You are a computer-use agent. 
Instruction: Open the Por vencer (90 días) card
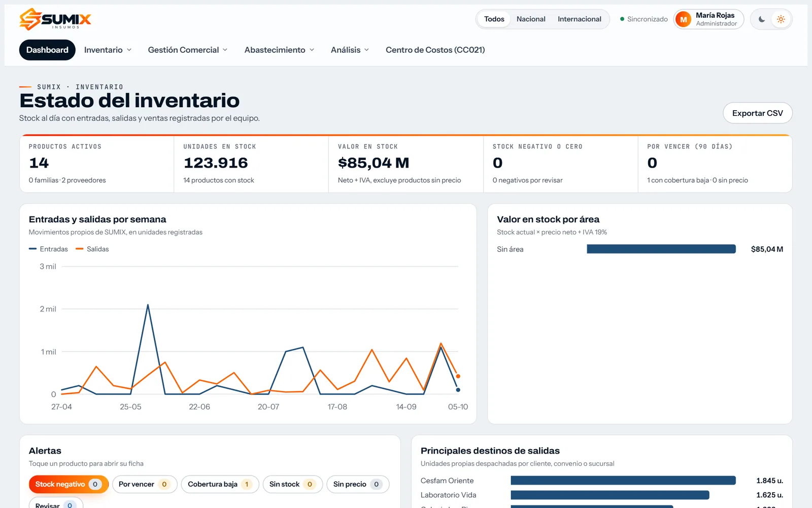tap(715, 164)
